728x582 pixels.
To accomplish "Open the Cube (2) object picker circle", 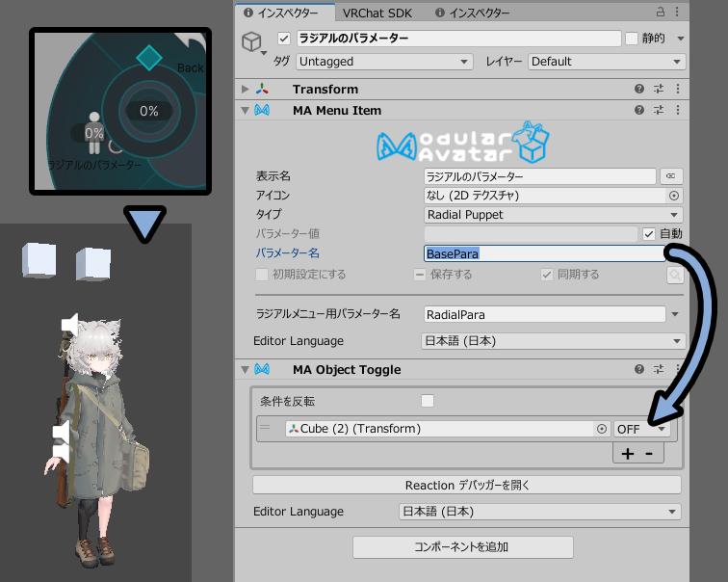I will click(x=602, y=429).
